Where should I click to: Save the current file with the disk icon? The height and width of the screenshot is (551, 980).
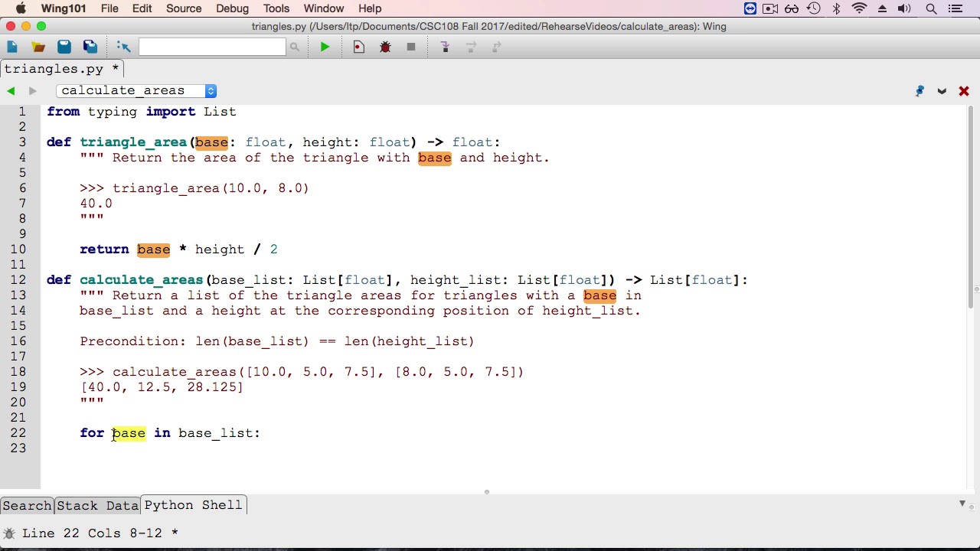[64, 47]
